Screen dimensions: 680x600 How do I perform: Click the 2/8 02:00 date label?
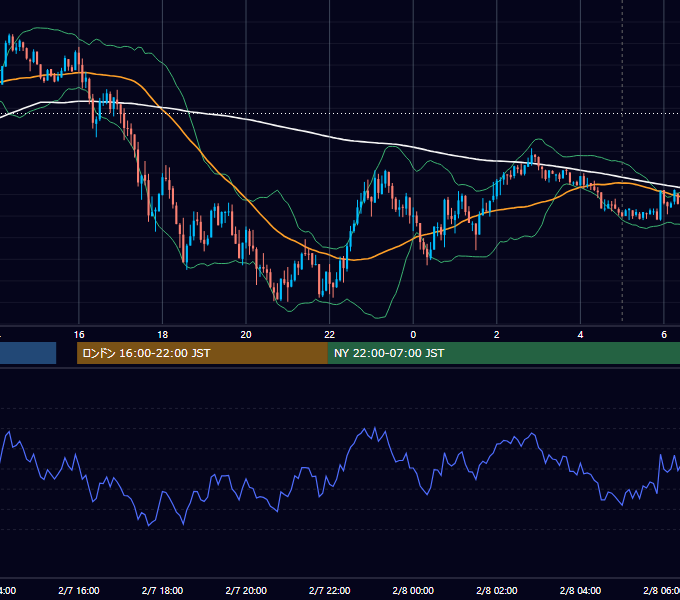(x=497, y=590)
